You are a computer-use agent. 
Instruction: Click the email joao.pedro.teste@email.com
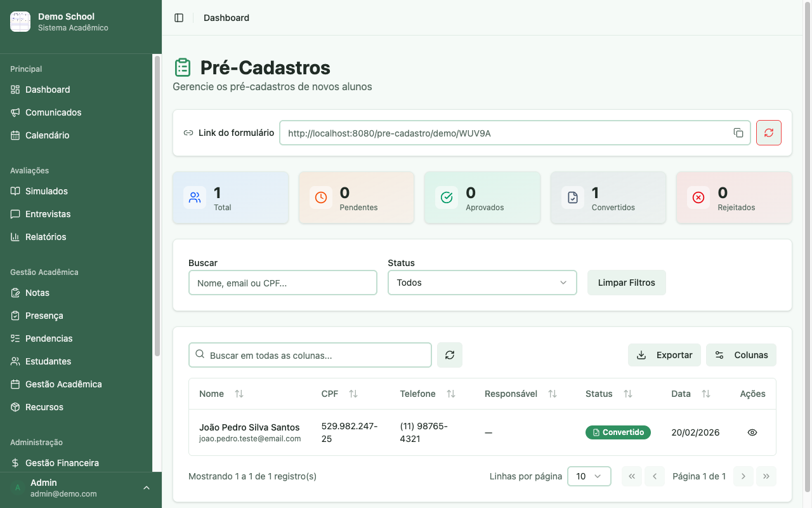250,439
